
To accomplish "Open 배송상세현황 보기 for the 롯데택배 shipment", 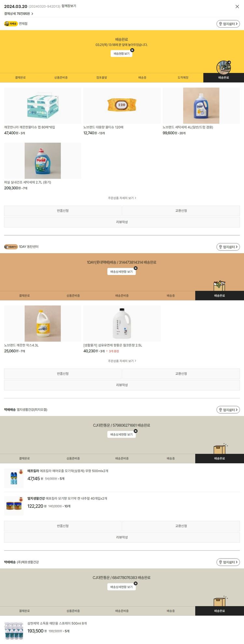I will tap(121, 272).
